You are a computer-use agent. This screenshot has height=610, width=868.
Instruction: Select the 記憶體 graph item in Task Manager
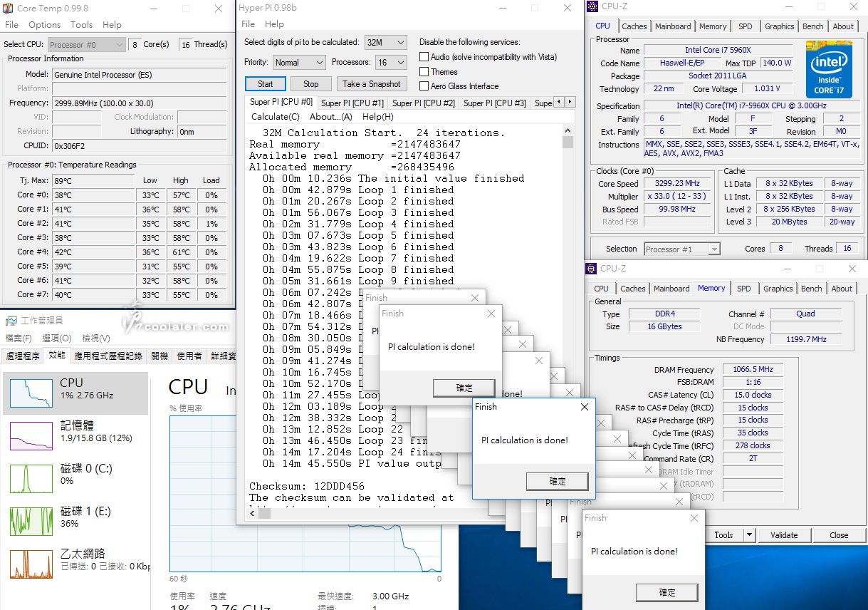(x=75, y=435)
